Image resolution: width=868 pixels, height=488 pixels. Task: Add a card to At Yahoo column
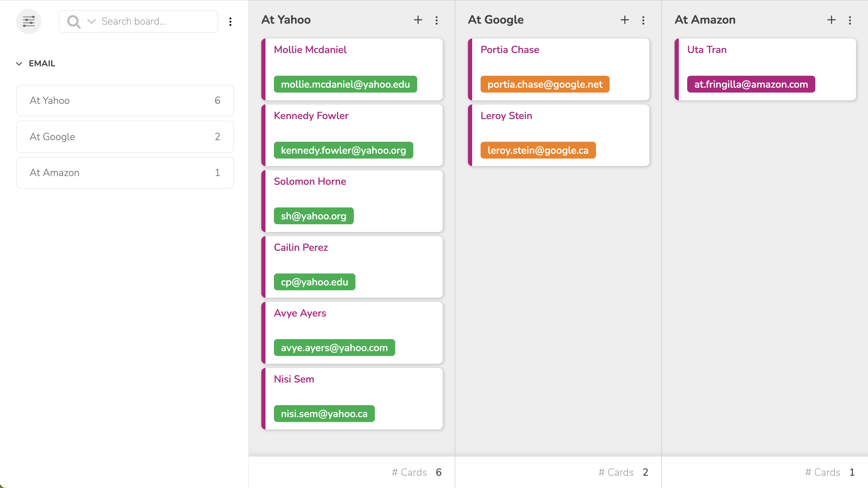418,20
